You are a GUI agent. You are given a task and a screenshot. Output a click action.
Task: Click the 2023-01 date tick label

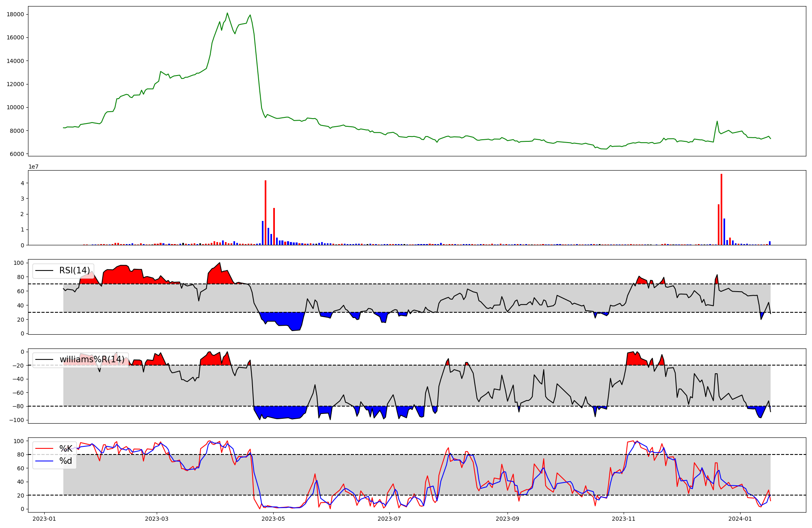44,519
